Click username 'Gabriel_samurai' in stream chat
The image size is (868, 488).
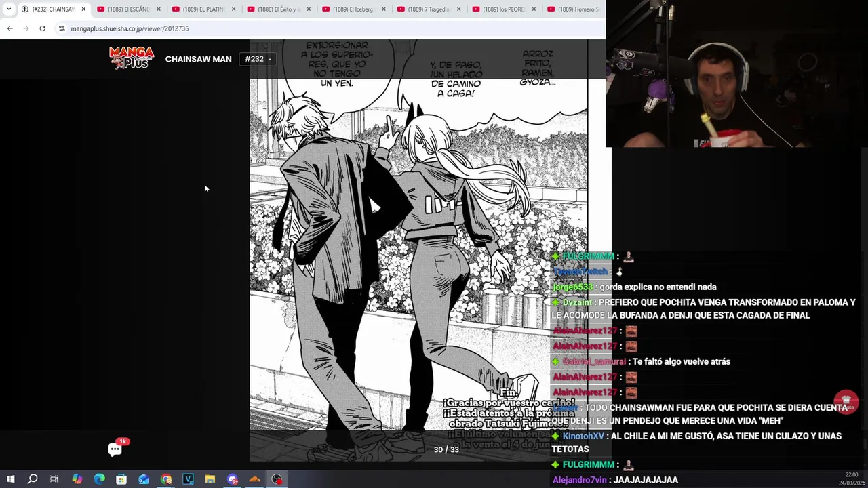pos(594,362)
